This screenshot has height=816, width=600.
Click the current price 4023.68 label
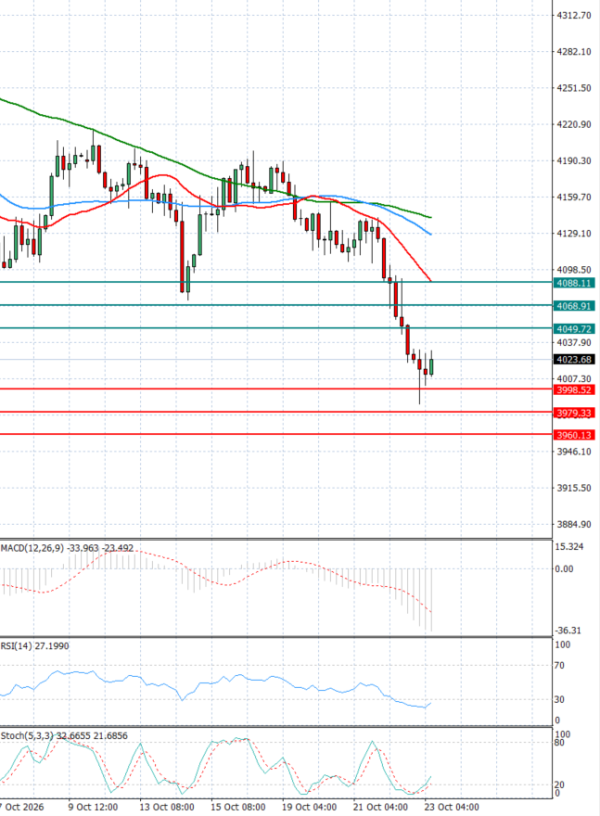click(x=574, y=360)
